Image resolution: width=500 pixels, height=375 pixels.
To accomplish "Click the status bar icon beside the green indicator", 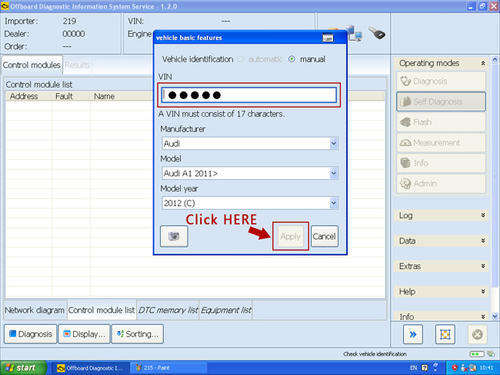I will click(490, 354).
